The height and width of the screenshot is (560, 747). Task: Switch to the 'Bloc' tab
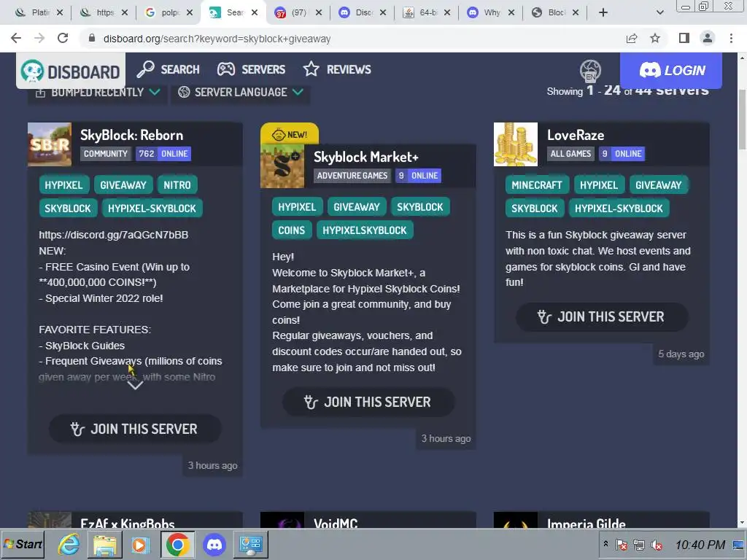(x=555, y=12)
